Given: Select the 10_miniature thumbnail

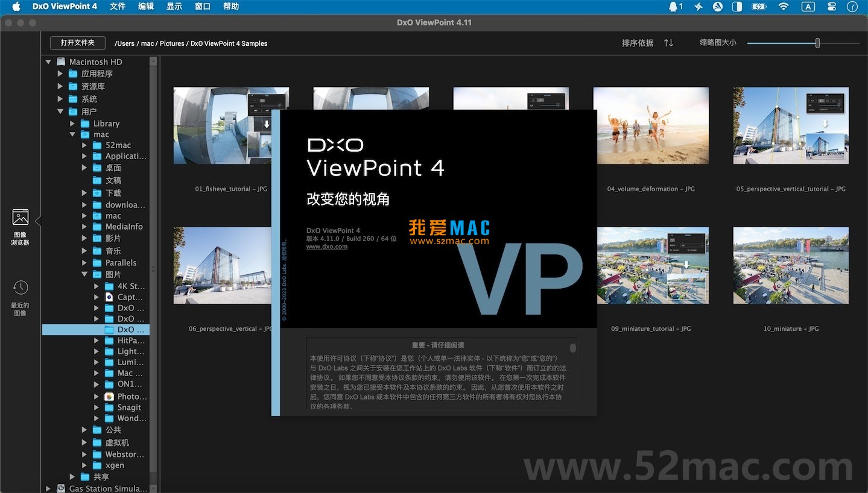Looking at the screenshot, I should tap(791, 265).
